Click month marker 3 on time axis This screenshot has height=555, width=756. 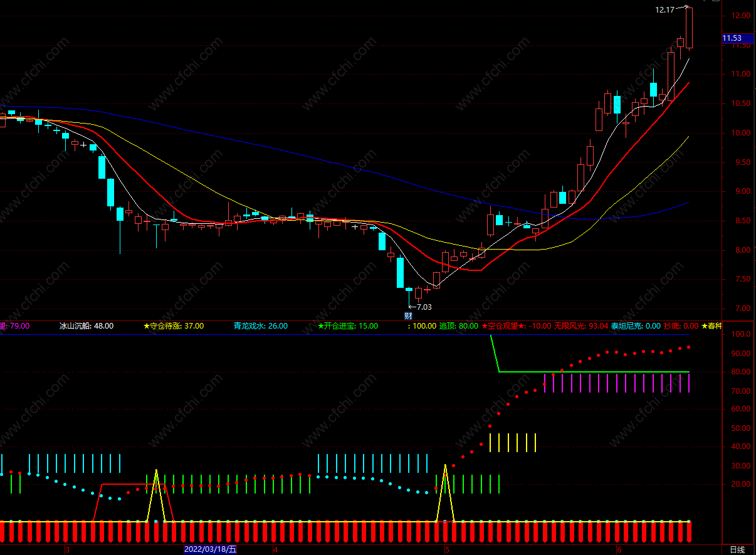click(67, 550)
